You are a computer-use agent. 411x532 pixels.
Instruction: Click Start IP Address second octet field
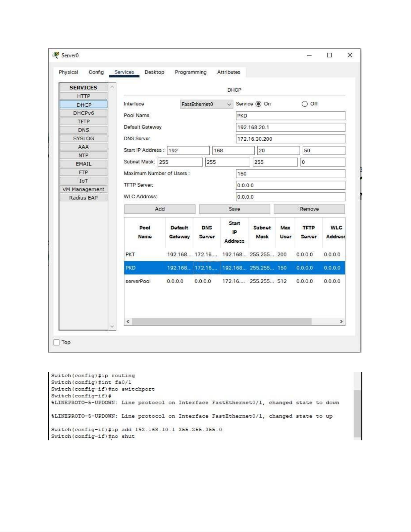click(x=234, y=150)
